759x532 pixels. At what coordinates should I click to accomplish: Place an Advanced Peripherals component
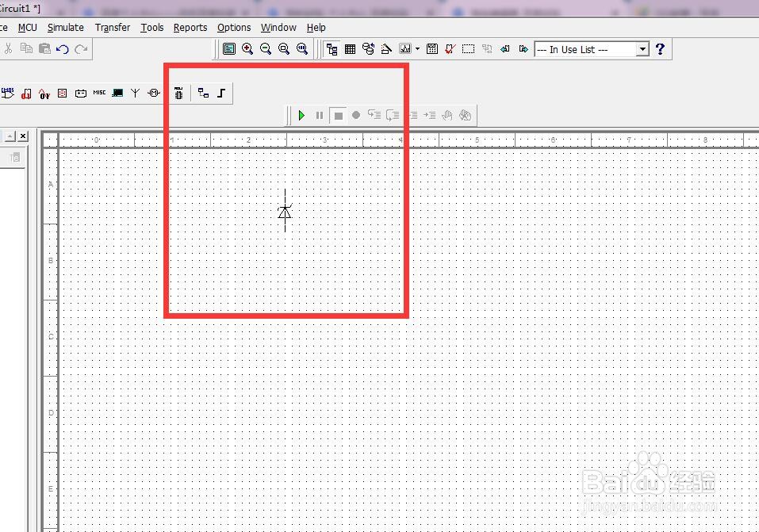point(117,93)
